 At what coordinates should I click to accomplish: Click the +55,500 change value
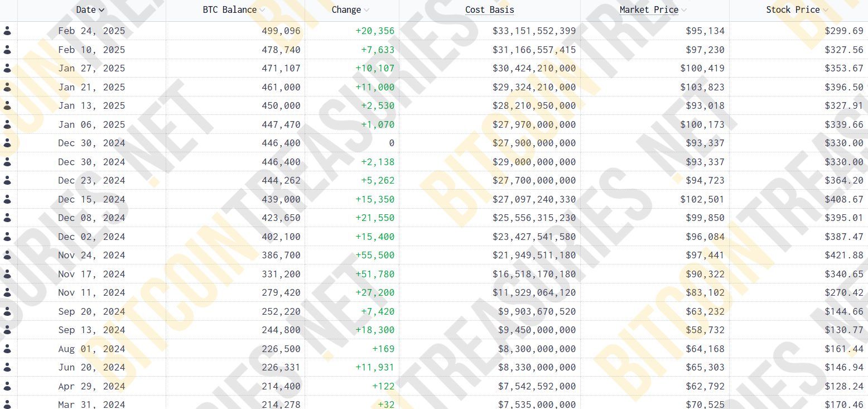click(375, 255)
